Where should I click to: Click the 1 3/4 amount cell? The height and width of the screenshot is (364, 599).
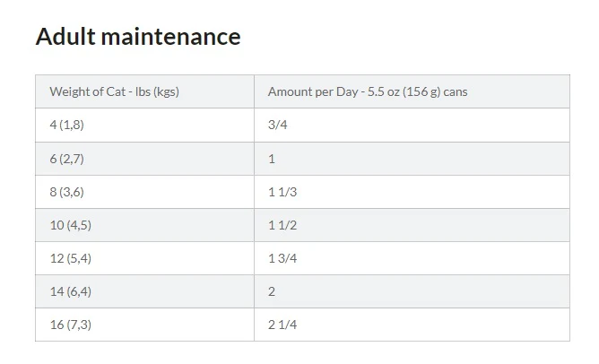click(412, 258)
